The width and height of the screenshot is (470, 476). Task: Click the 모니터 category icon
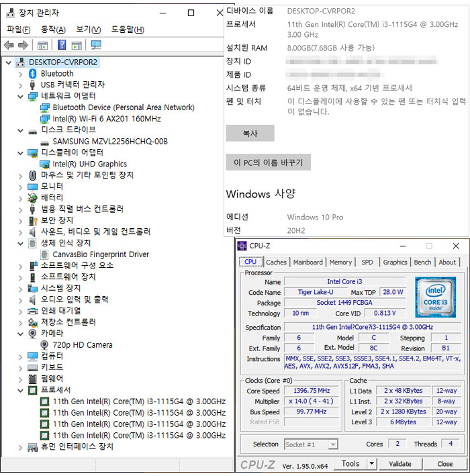(32, 187)
